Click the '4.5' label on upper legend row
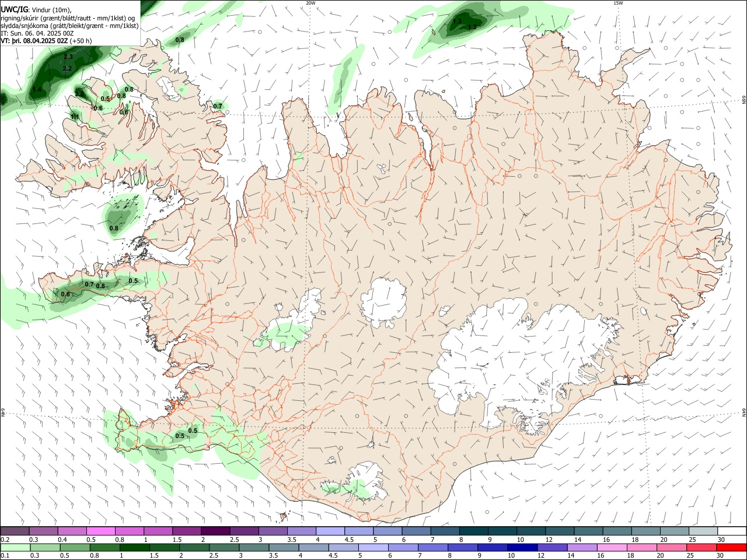This screenshot has width=747, height=560. 349,540
